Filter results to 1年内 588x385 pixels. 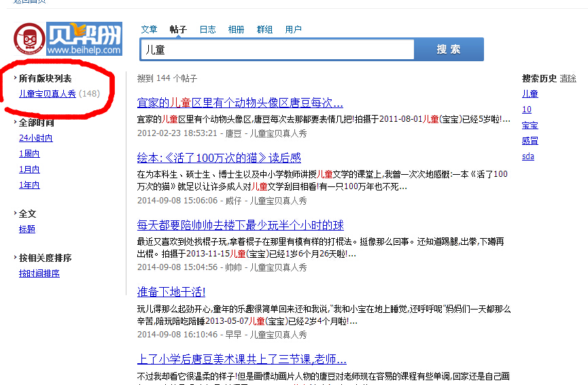(x=29, y=185)
